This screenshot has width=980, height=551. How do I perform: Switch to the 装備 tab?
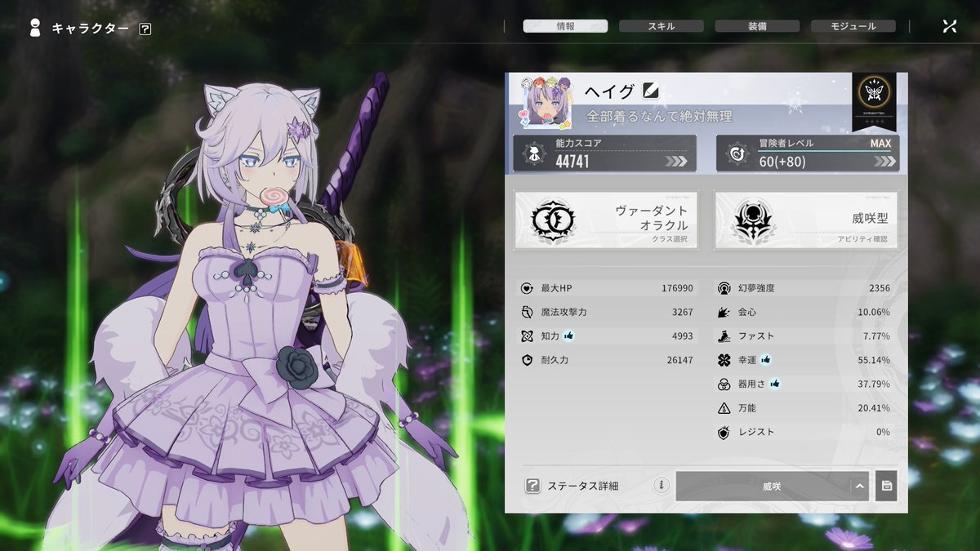pos(757,26)
